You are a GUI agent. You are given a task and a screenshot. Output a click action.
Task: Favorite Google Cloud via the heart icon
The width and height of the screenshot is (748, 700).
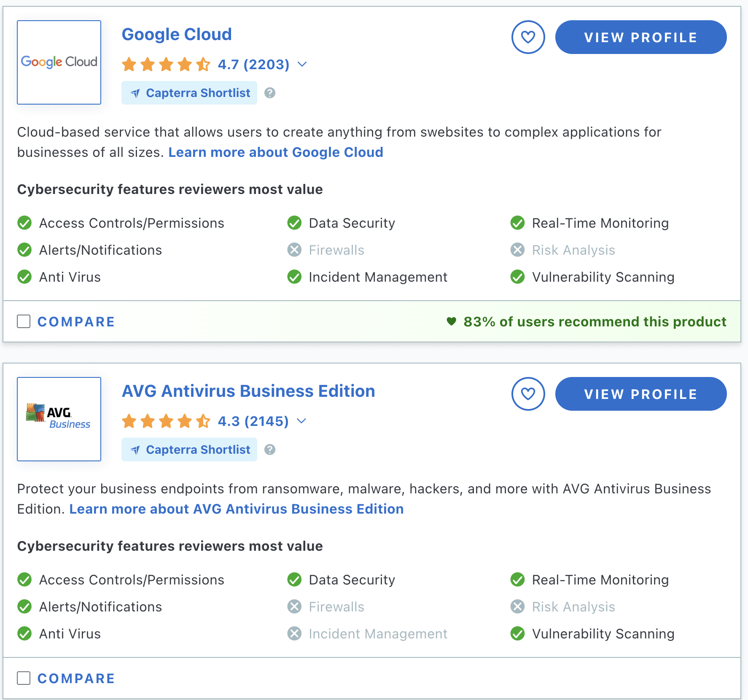pyautogui.click(x=528, y=37)
